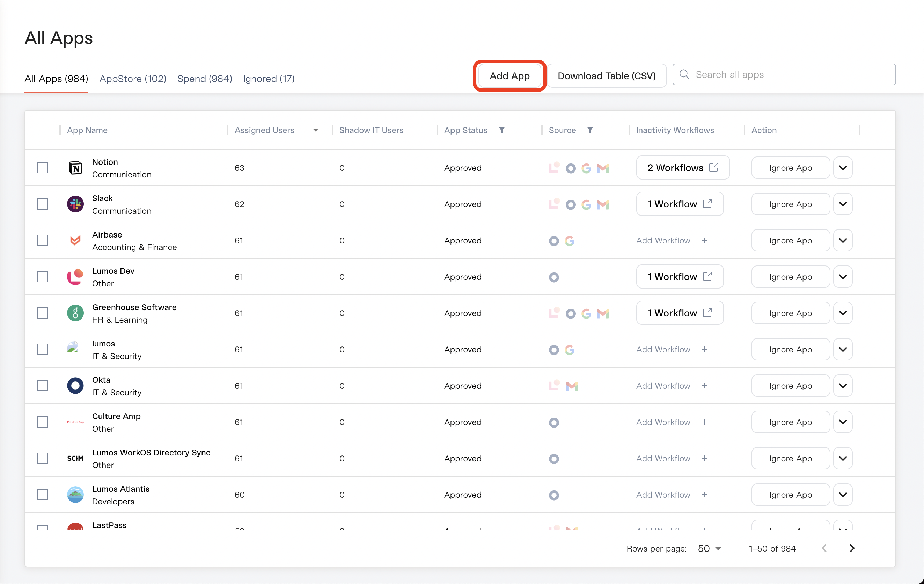The width and height of the screenshot is (924, 584).
Task: Click the Source column filter icon
Action: [x=590, y=130]
